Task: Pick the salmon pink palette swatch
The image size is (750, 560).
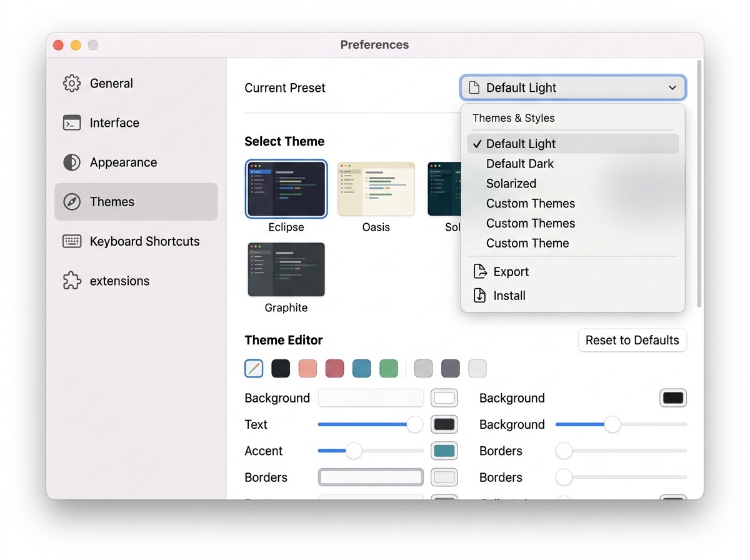Action: [x=307, y=368]
